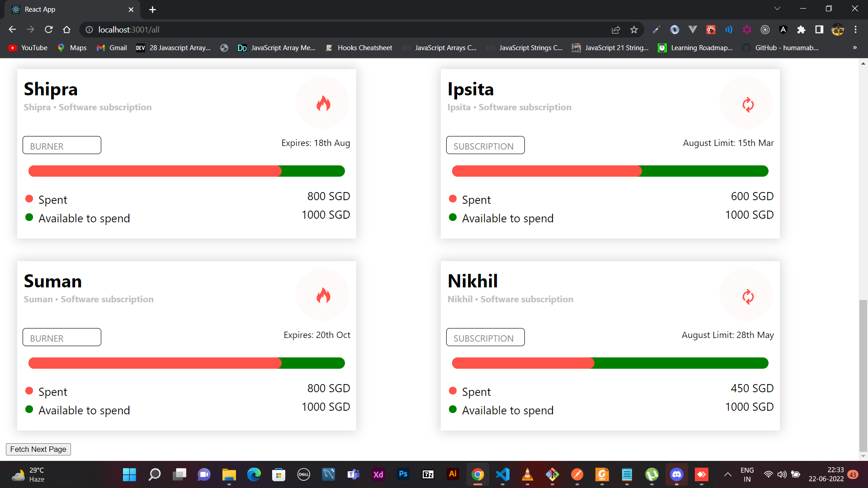Open Discord from the taskbar
This screenshot has width=868, height=488.
coord(677,474)
